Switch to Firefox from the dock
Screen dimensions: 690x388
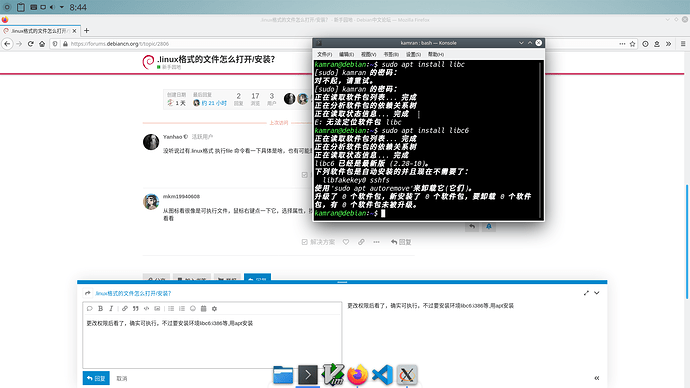point(357,375)
